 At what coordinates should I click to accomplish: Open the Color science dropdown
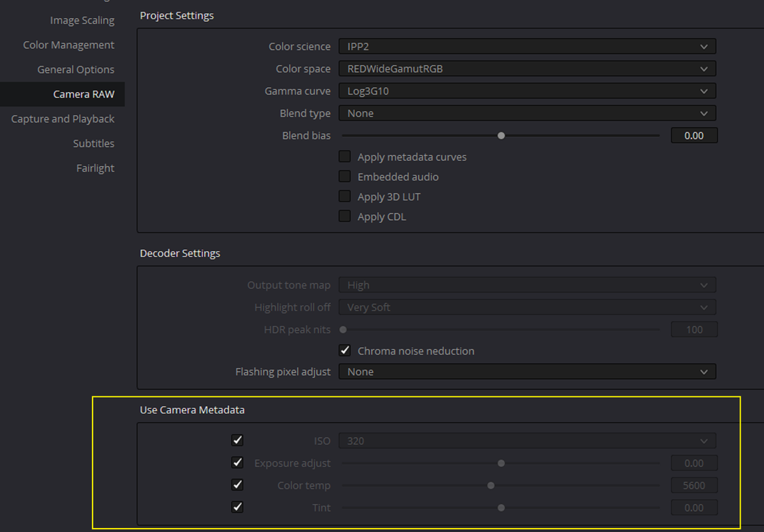coord(527,47)
